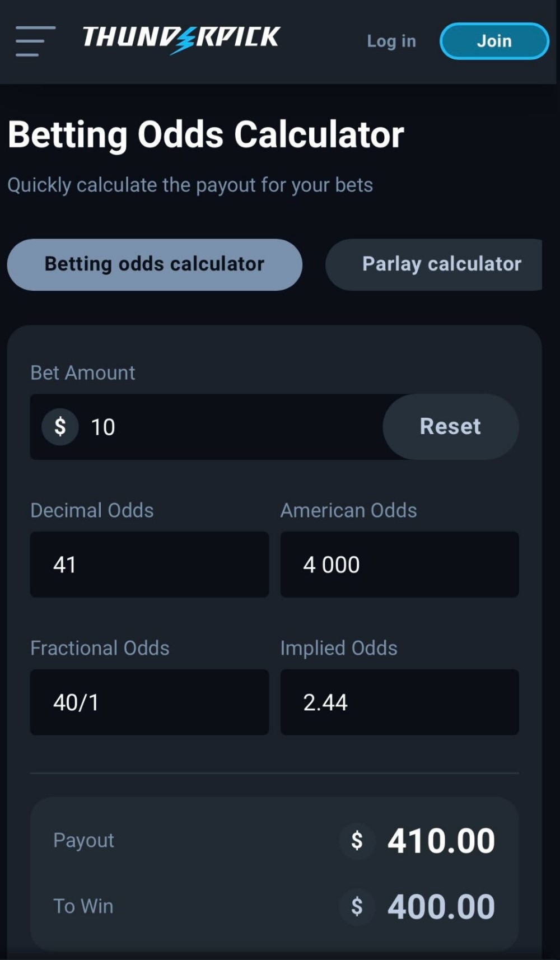Click the To Win label

(x=83, y=906)
